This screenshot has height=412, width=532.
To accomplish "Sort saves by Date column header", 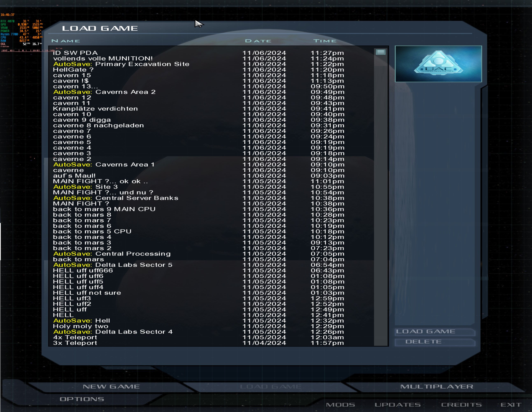I will tap(258, 41).
